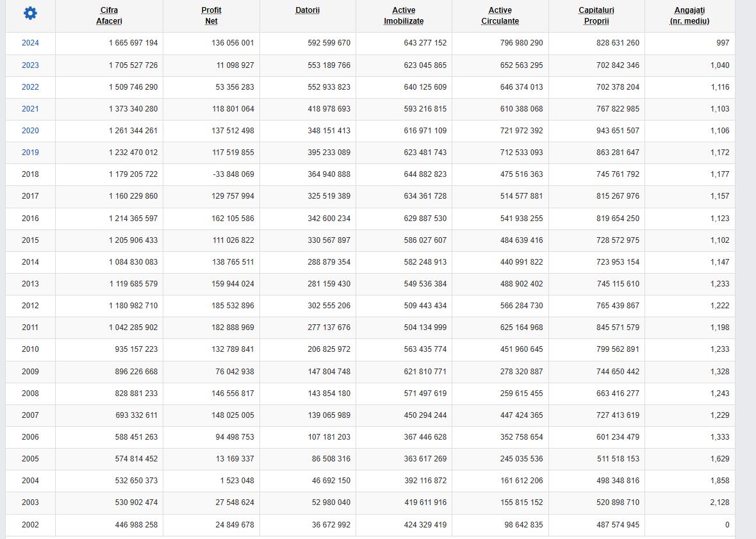Open the 2020 year link

point(30,130)
